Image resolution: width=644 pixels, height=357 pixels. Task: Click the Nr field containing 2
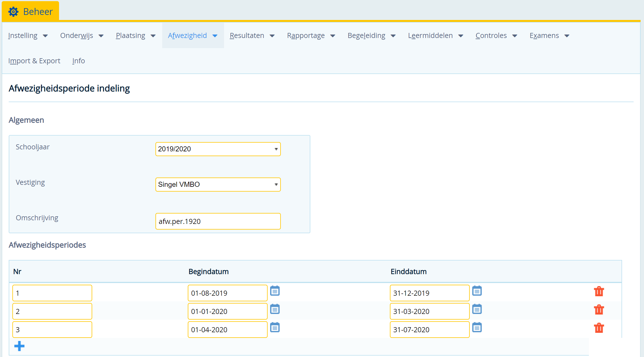tap(52, 311)
